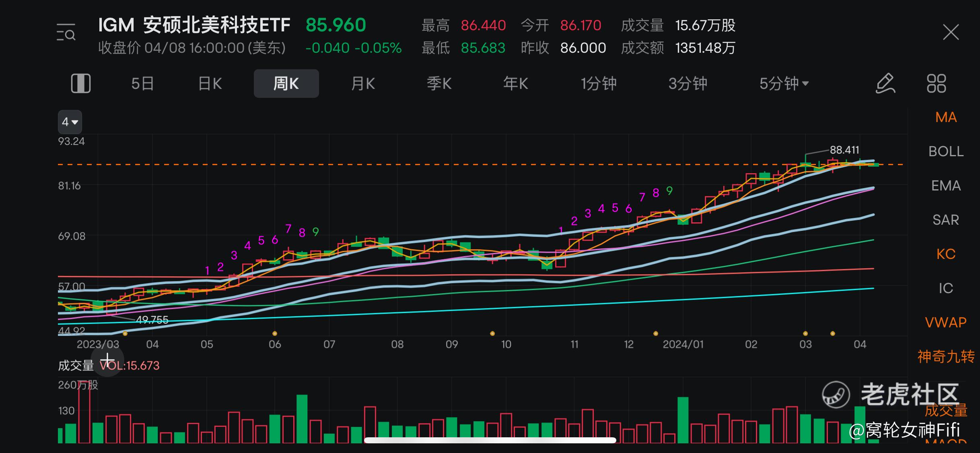Click the event dot marker below June
Image resolution: width=980 pixels, height=453 pixels.
pyautogui.click(x=275, y=333)
